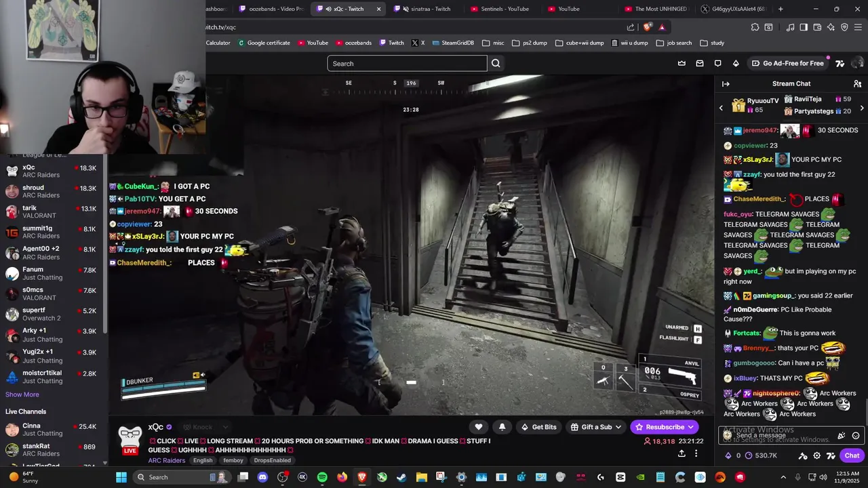
Task: Open Steam from the taskbar
Action: [x=401, y=477]
